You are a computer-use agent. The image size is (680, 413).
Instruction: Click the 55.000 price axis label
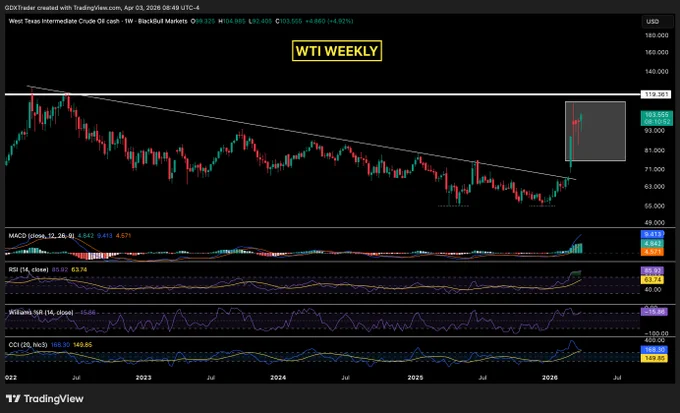pos(655,206)
